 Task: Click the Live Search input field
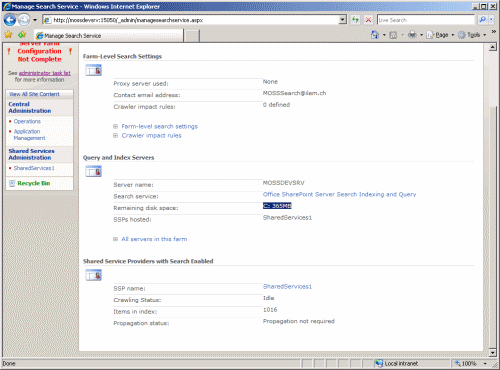pyautogui.click(x=426, y=20)
